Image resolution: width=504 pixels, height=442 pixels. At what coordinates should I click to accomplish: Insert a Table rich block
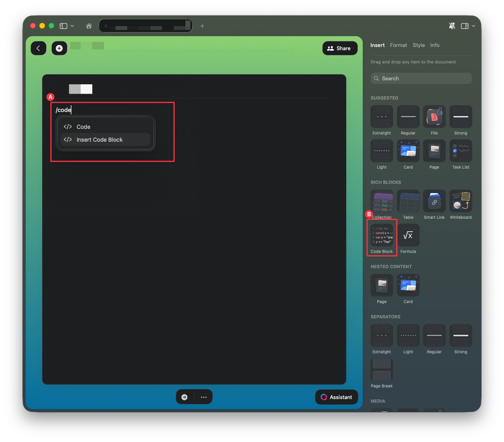(x=408, y=201)
